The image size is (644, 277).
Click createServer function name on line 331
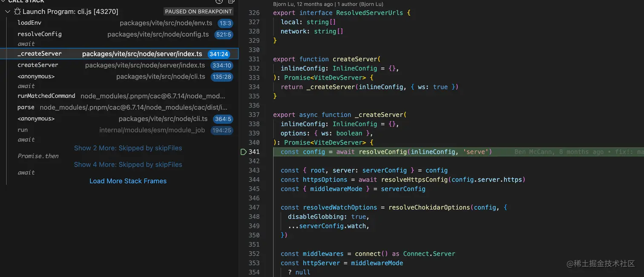click(355, 59)
